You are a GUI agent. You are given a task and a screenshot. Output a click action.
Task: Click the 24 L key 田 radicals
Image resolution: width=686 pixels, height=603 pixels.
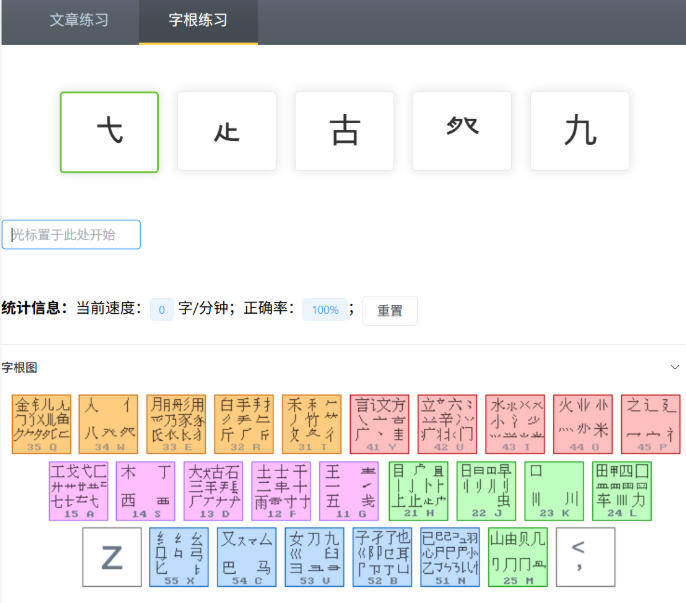click(x=622, y=491)
